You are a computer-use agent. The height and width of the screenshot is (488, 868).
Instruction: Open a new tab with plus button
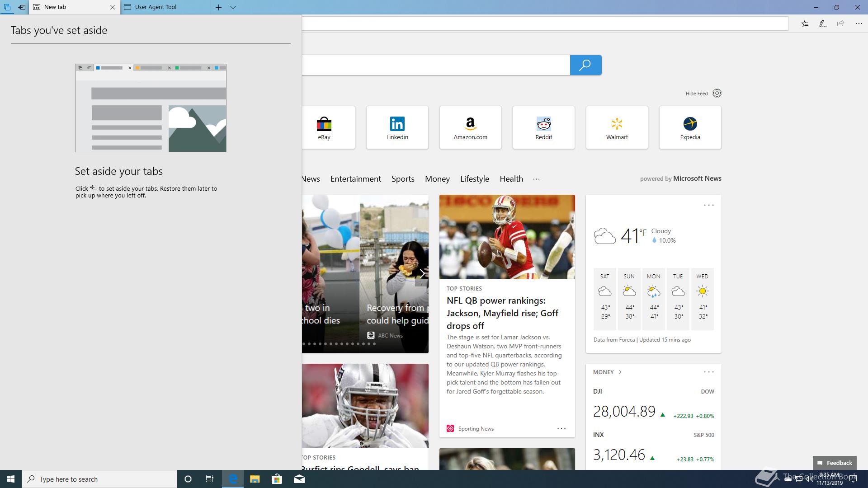pyautogui.click(x=218, y=7)
